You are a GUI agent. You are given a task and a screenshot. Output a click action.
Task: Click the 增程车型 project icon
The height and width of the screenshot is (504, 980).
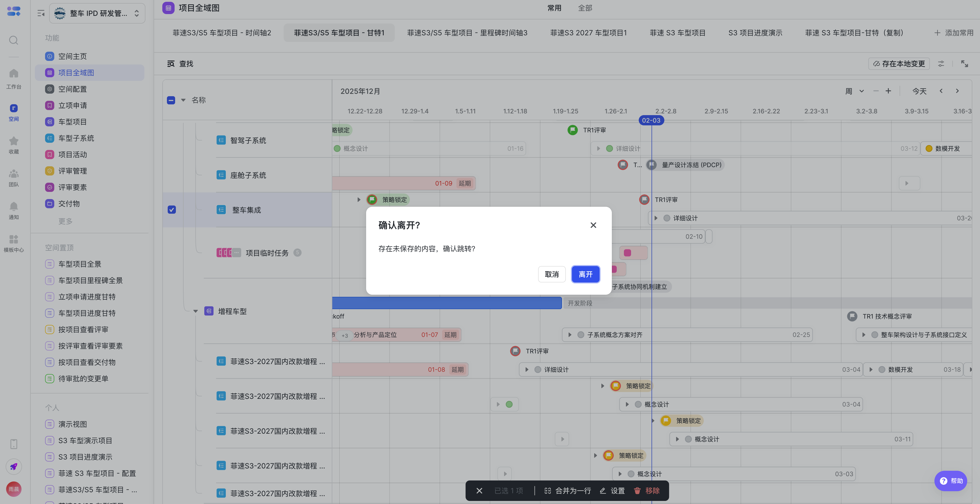pos(209,311)
